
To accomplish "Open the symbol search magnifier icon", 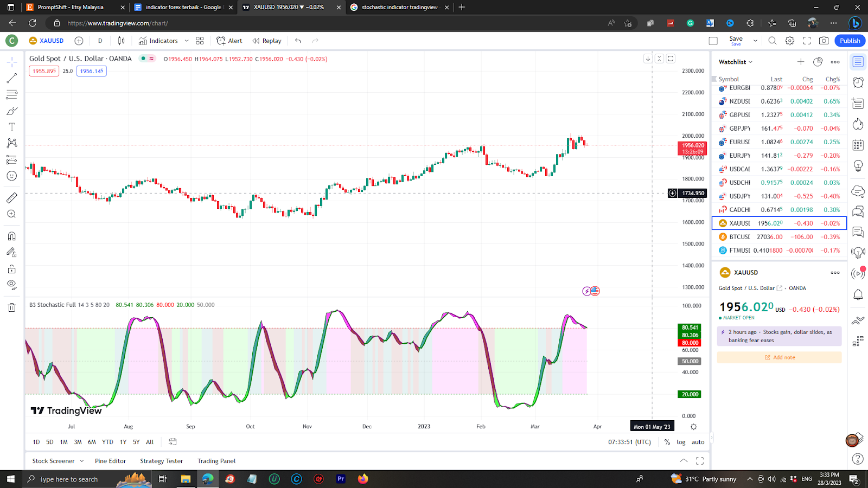I will (773, 41).
